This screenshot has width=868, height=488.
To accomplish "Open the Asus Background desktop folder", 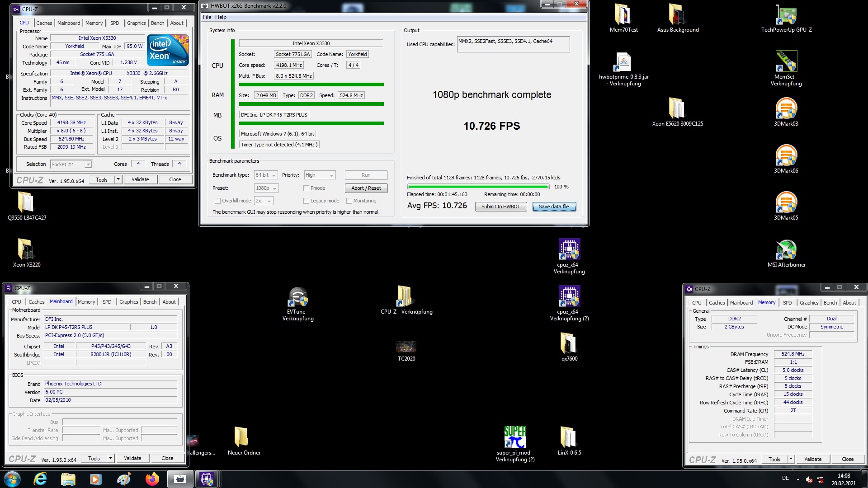I will point(678,18).
